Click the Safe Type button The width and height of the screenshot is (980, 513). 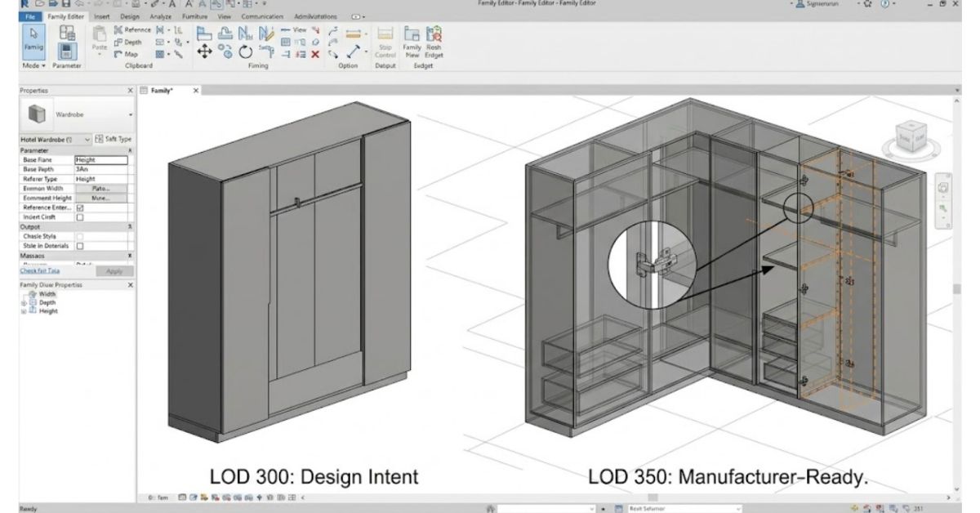pos(114,140)
